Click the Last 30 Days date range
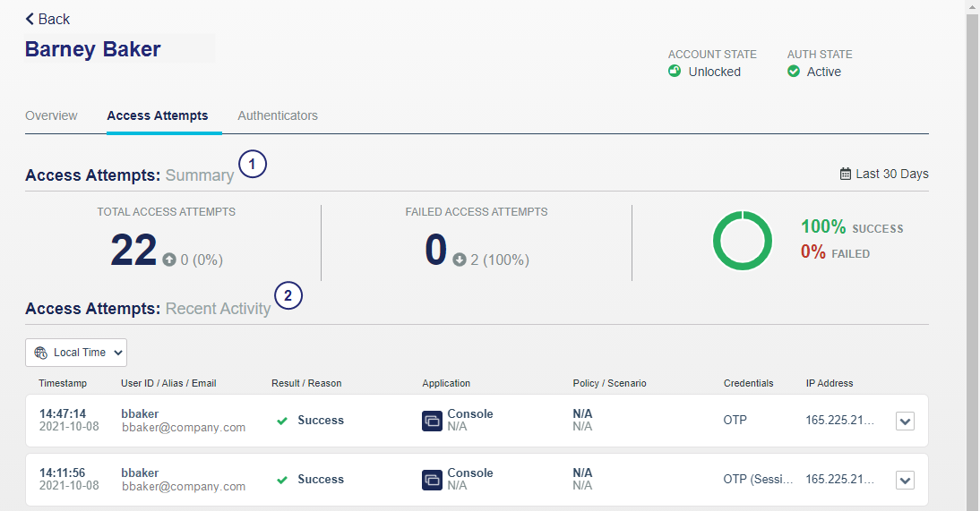Image resolution: width=980 pixels, height=511 pixels. coord(891,174)
